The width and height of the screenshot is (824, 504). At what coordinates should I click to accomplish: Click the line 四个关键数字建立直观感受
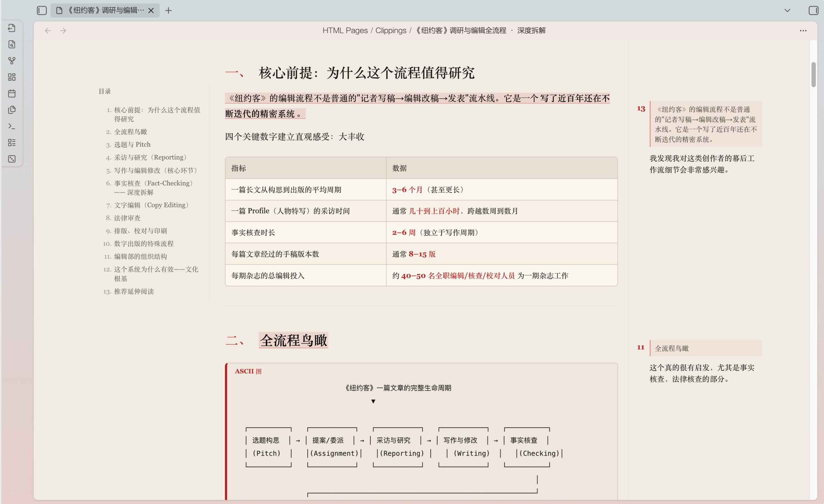[x=295, y=137]
